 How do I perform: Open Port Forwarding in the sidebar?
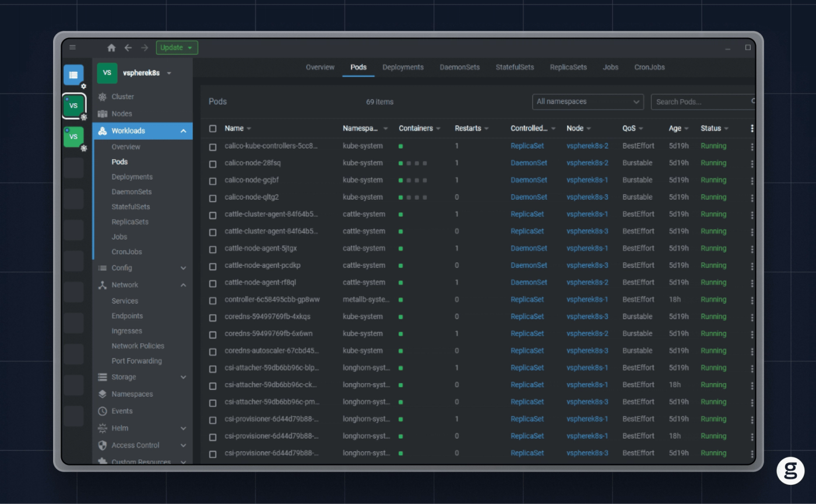click(x=136, y=361)
